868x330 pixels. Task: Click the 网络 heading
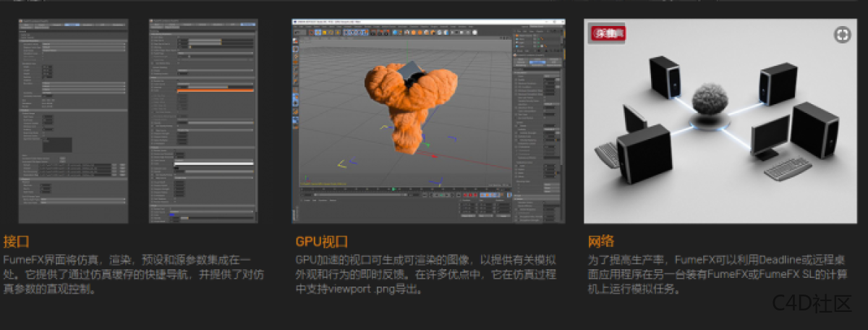click(x=600, y=241)
